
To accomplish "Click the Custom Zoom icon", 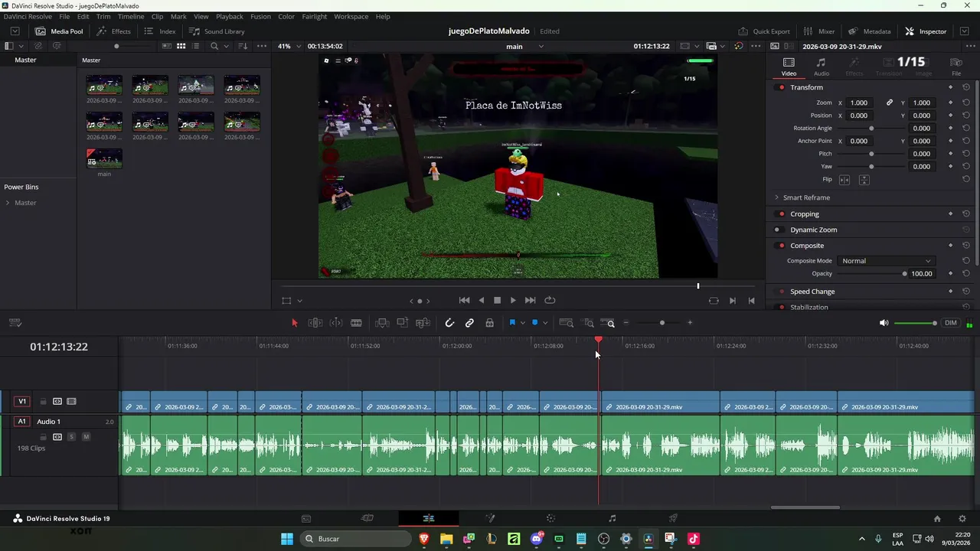I will 608,323.
